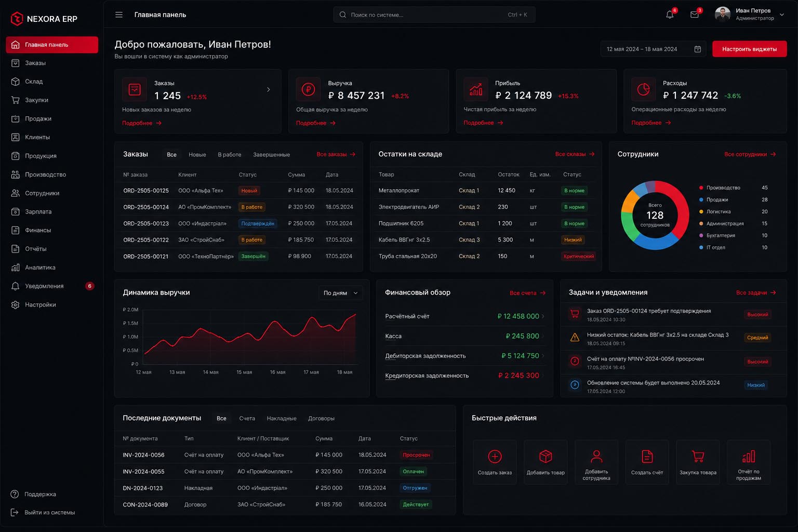Viewport: 798px width, 532px height.
Task: Expand the Заказы card chevron arrow
Action: click(269, 89)
